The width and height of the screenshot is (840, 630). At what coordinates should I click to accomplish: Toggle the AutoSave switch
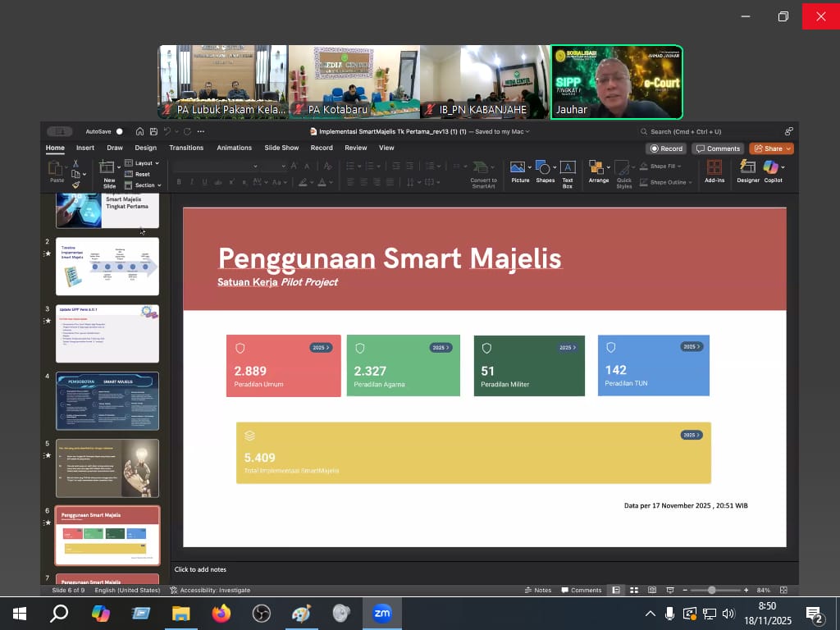point(119,131)
